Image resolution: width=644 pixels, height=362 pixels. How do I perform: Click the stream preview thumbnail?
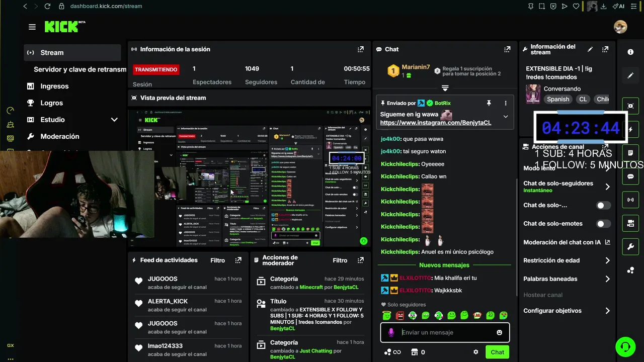pos(250,178)
